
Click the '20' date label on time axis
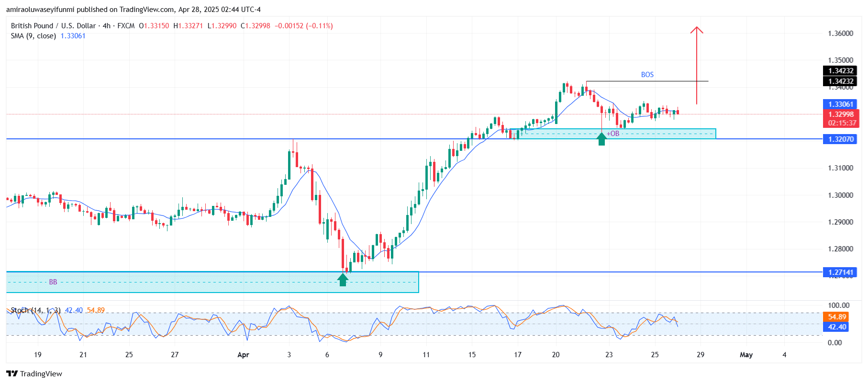point(556,355)
